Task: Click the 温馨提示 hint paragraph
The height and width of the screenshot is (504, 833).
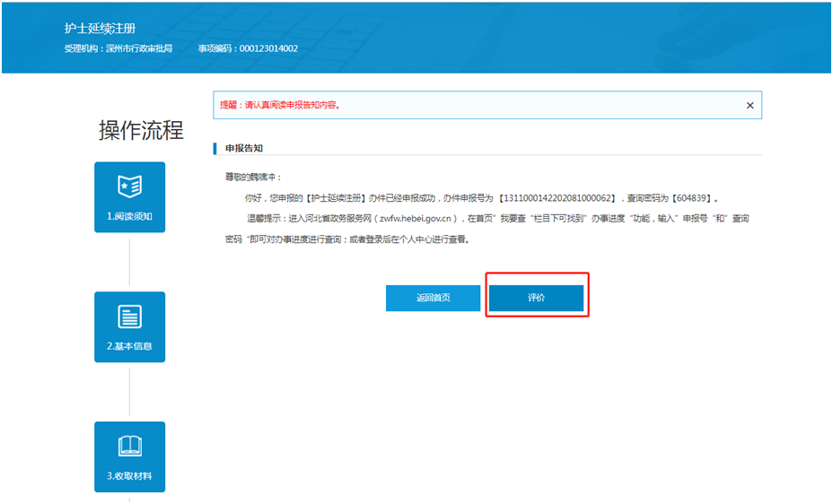Action: [x=485, y=229]
